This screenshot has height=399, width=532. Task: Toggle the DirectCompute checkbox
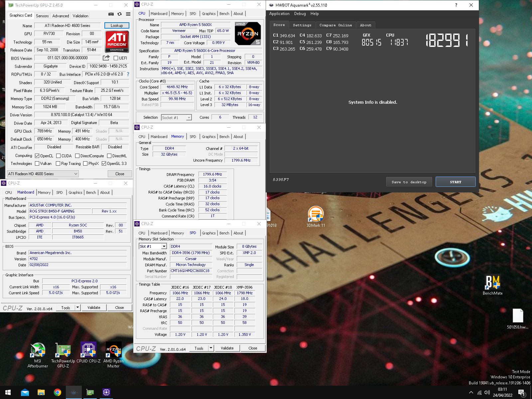click(77, 156)
